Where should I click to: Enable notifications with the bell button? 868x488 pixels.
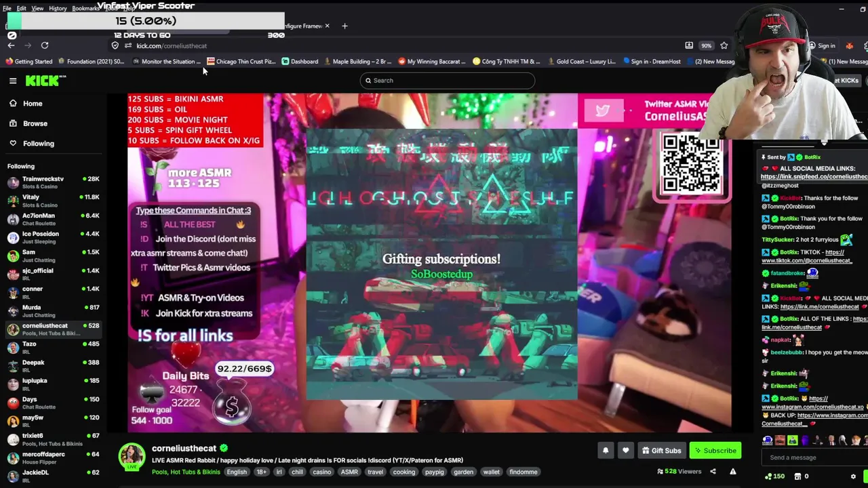coord(606,450)
